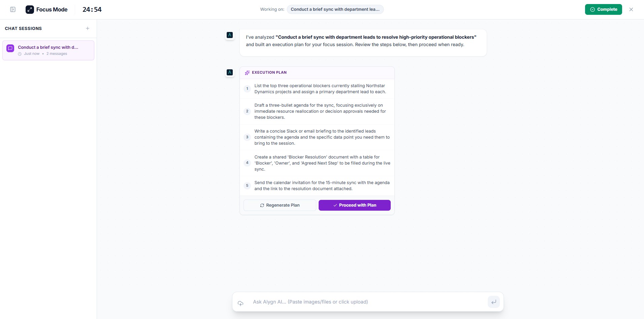Send message with the enter arrow icon
Screen dimensions: 644x319
pyautogui.click(x=494, y=302)
